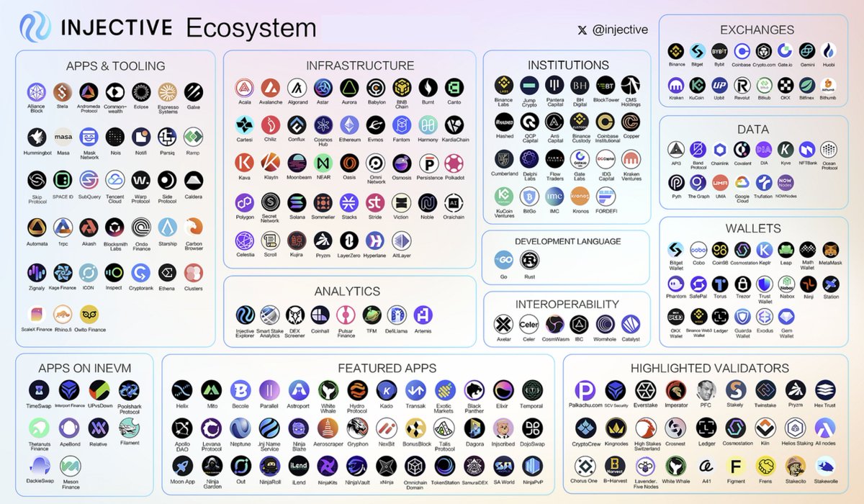The width and height of the screenshot is (864, 504).
Task: Click the Huobi exchange logo
Action: [x=829, y=51]
